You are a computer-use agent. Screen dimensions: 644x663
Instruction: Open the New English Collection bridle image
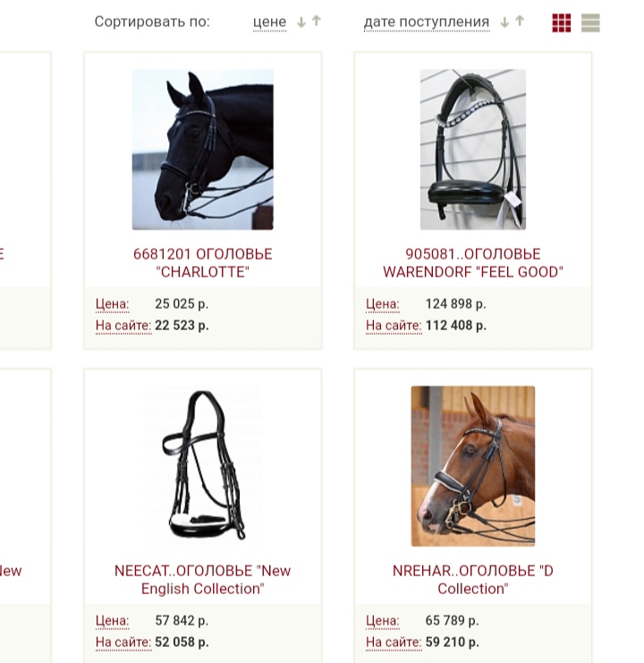[x=203, y=466]
